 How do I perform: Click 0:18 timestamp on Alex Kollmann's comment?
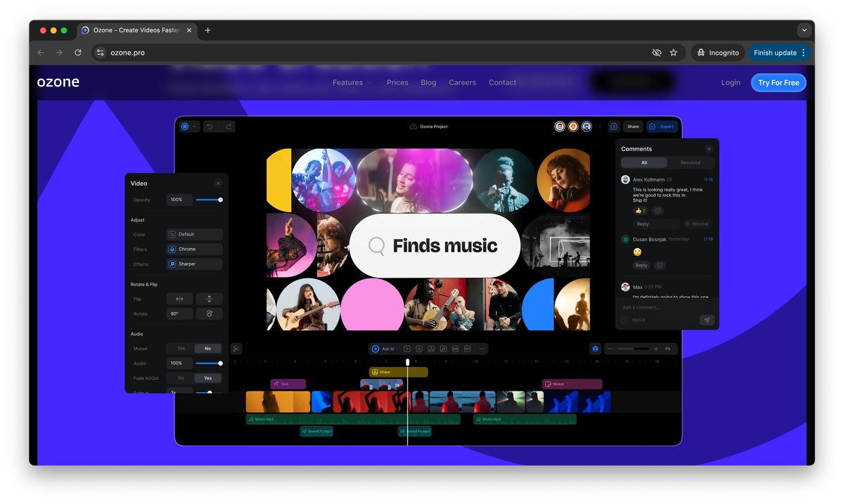coord(708,180)
